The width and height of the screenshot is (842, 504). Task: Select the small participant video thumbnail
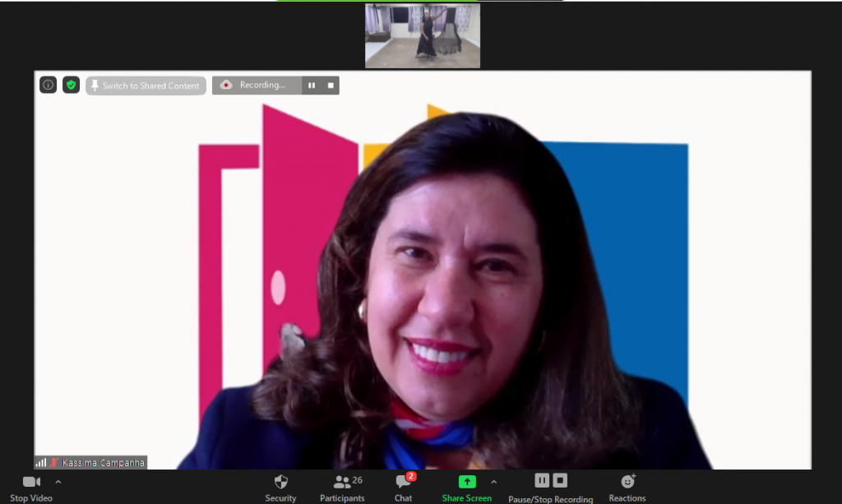[423, 36]
